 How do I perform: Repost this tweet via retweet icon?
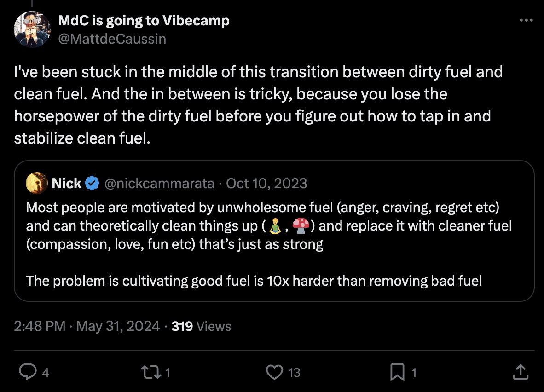point(151,372)
